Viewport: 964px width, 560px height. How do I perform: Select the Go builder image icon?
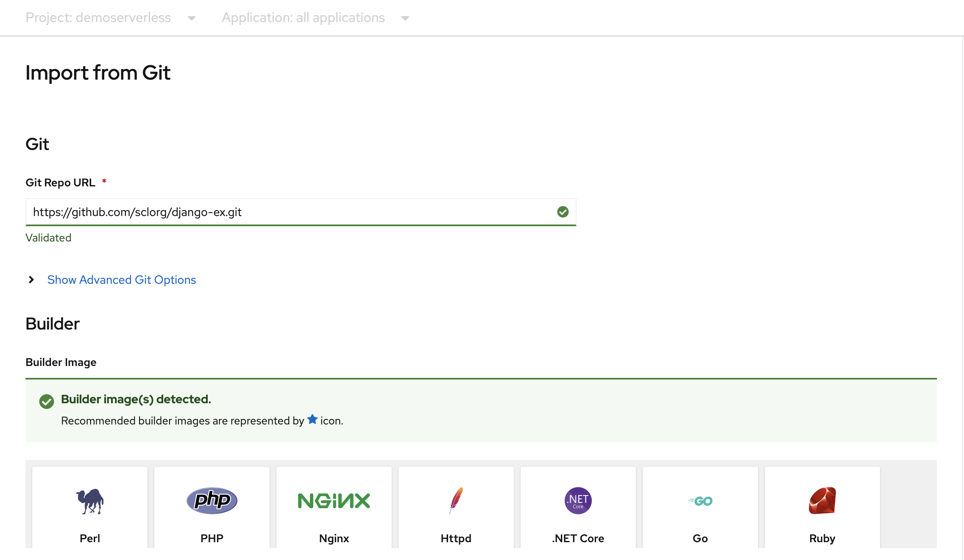[700, 500]
